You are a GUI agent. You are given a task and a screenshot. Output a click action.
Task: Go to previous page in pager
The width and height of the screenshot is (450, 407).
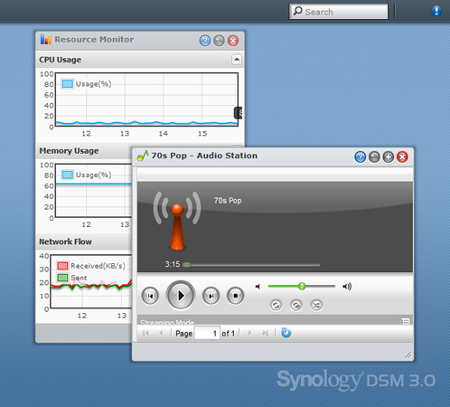[161, 333]
